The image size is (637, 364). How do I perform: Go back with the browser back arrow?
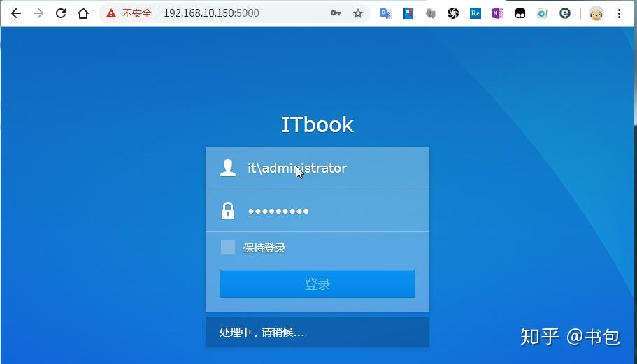point(16,13)
